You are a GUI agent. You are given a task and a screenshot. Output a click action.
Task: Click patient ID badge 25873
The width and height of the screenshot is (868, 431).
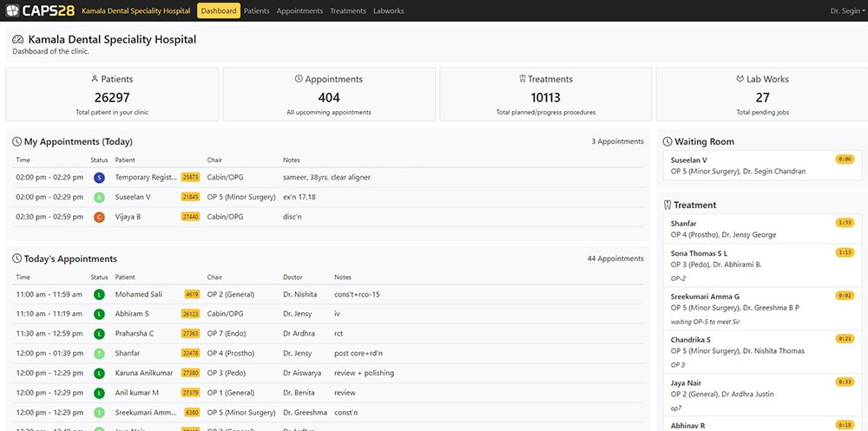(190, 178)
